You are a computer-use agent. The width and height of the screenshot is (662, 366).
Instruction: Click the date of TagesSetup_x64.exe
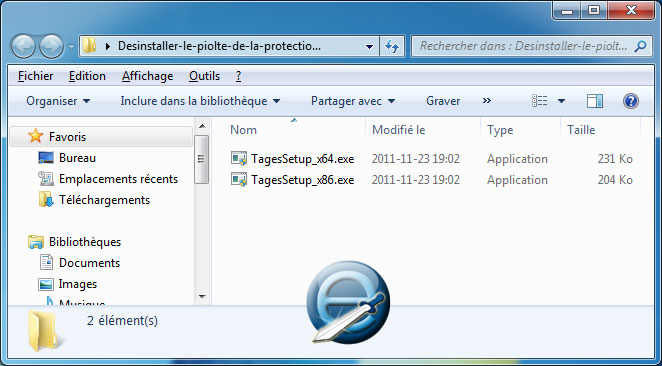click(x=415, y=159)
